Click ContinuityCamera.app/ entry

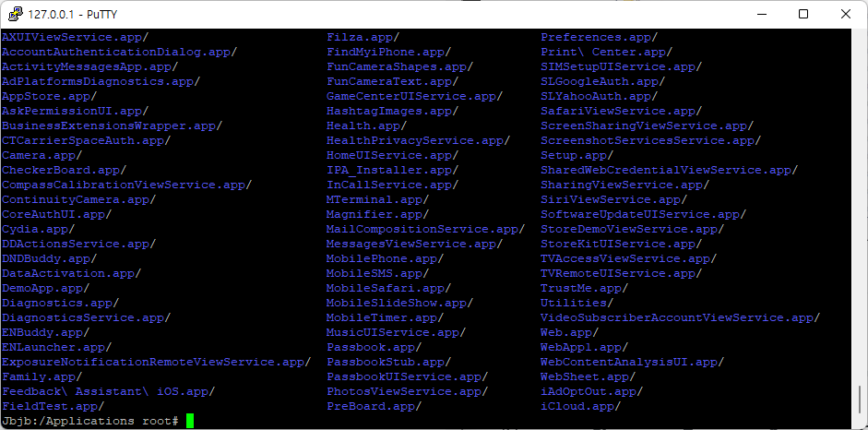click(78, 200)
